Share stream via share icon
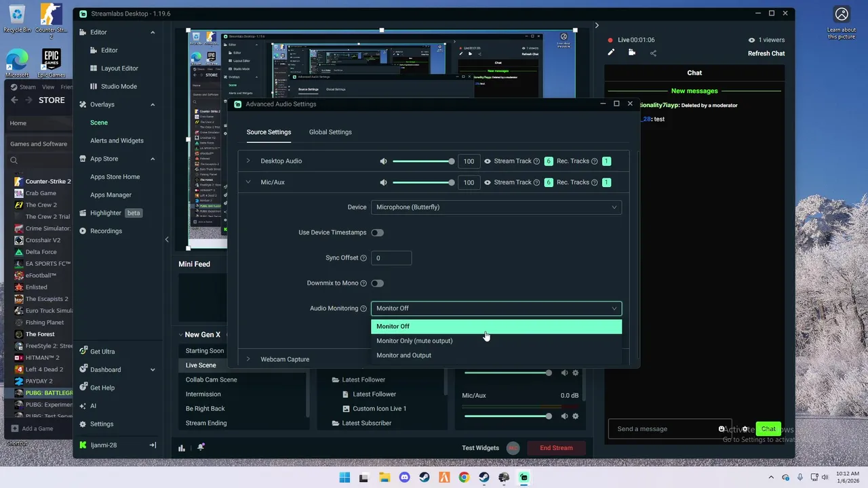 pyautogui.click(x=653, y=53)
